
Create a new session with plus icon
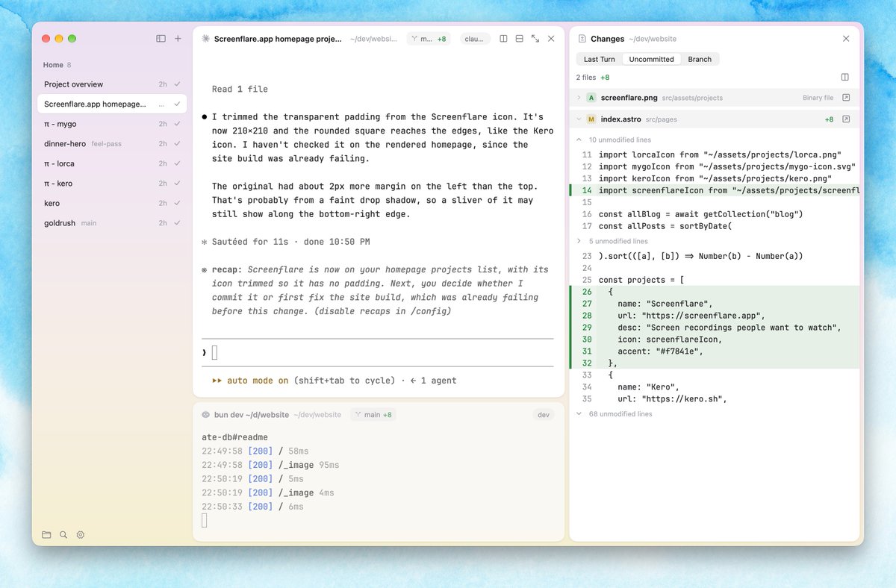[x=178, y=39]
